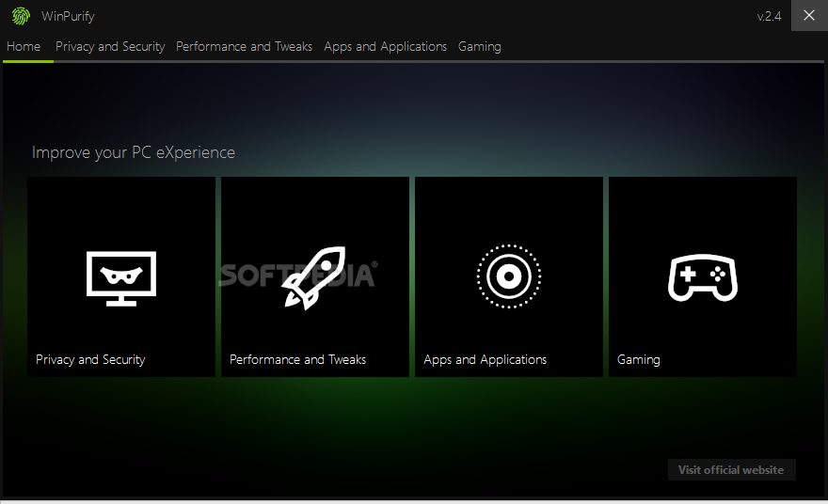
Task: Open the Privacy and Security tile label
Action: click(x=90, y=359)
